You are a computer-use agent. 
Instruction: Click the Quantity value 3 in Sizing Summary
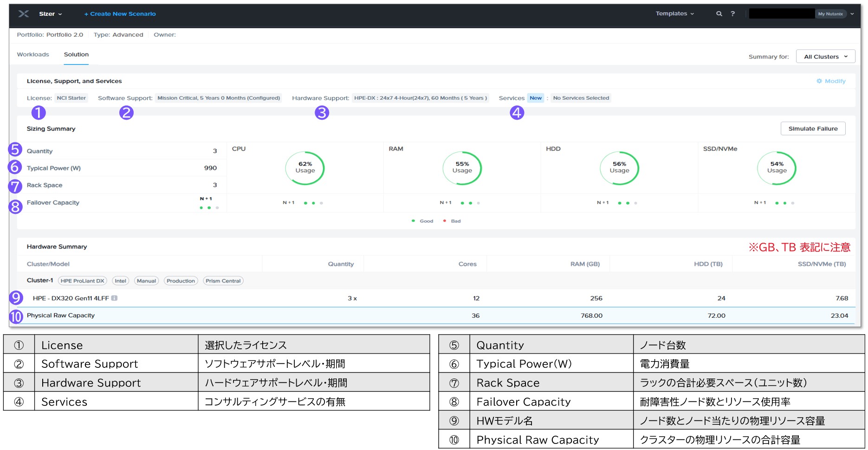(215, 151)
